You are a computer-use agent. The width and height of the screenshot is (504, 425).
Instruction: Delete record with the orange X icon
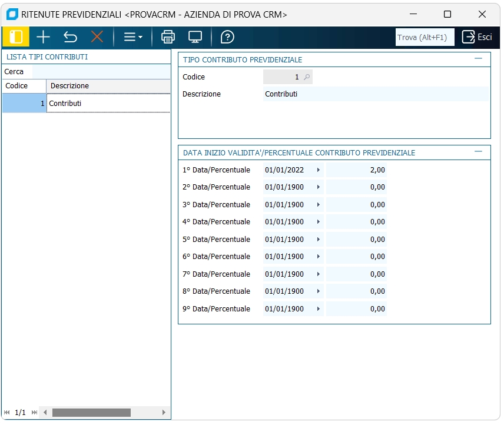tap(97, 37)
